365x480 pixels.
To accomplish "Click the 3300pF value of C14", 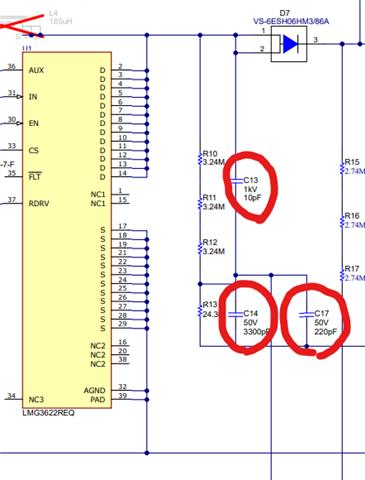I will [x=257, y=332].
